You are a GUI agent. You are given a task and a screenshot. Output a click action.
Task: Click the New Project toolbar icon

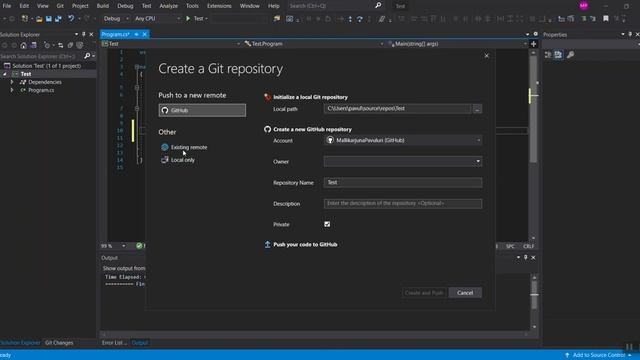(25, 18)
